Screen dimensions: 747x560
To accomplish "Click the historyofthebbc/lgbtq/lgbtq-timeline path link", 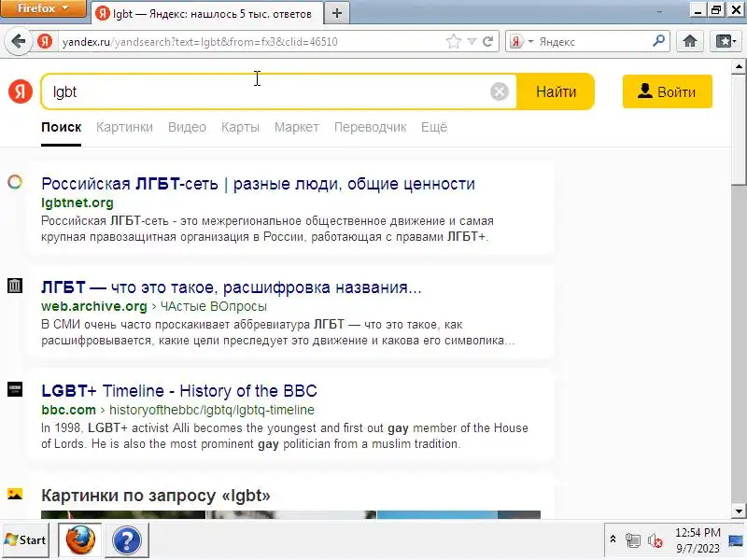I will tap(212, 410).
